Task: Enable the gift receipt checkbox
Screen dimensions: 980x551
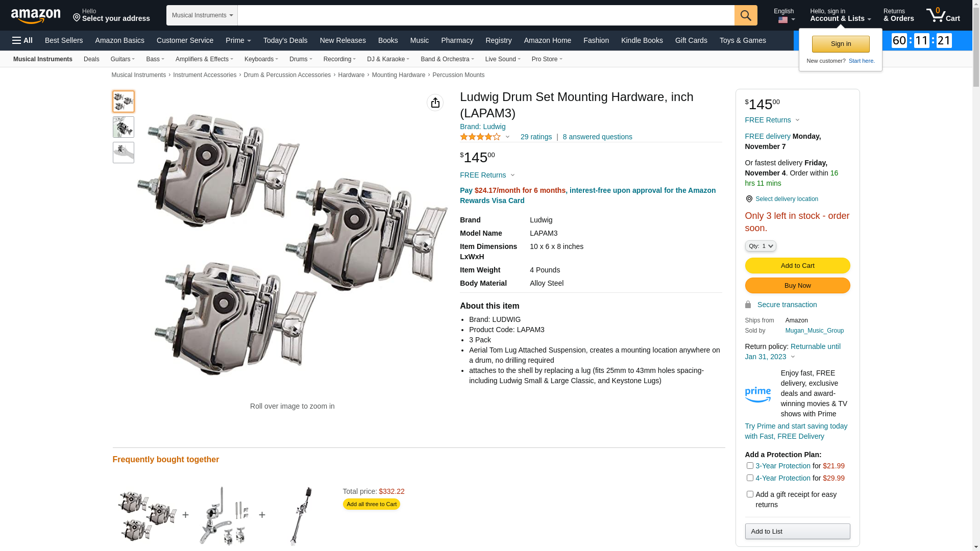Action: (x=750, y=494)
